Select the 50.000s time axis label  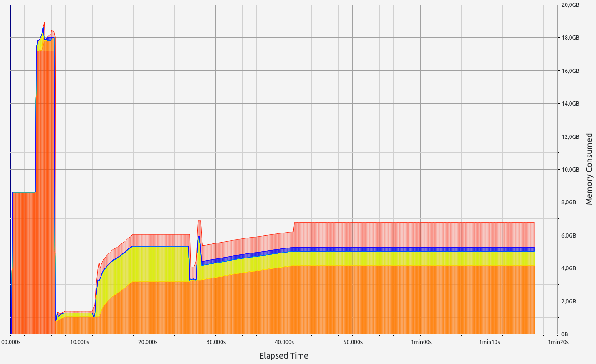tap(353, 342)
